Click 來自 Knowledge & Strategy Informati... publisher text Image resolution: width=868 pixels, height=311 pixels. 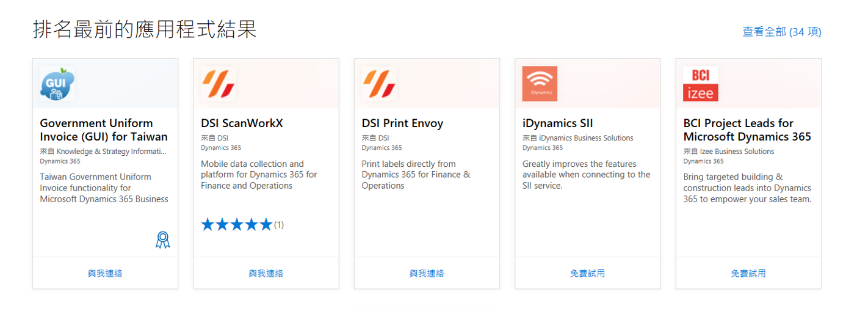coord(103,152)
